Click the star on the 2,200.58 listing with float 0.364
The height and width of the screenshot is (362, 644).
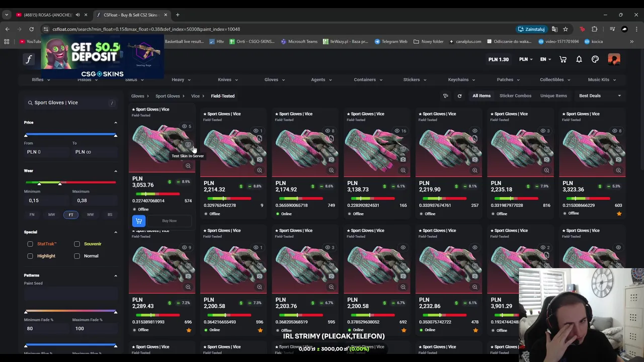(x=260, y=330)
